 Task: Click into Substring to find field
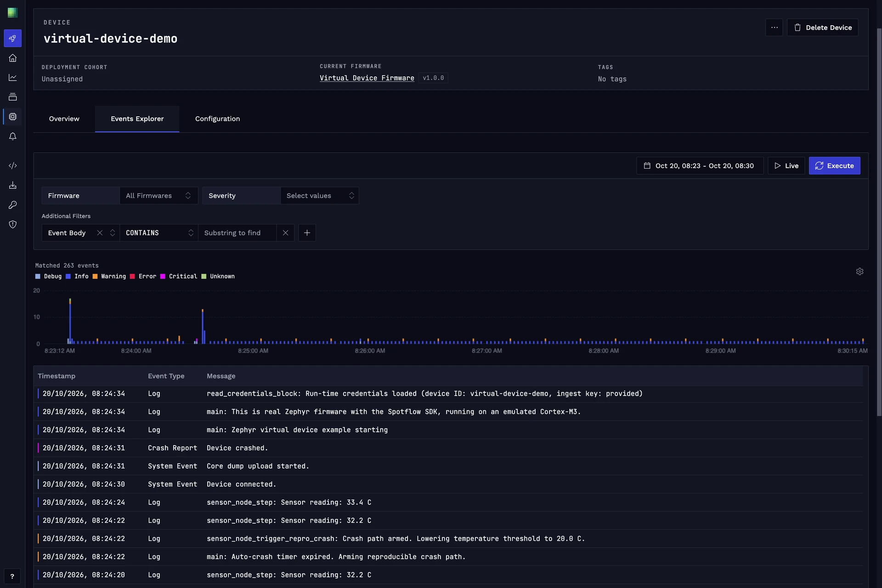[x=237, y=233]
